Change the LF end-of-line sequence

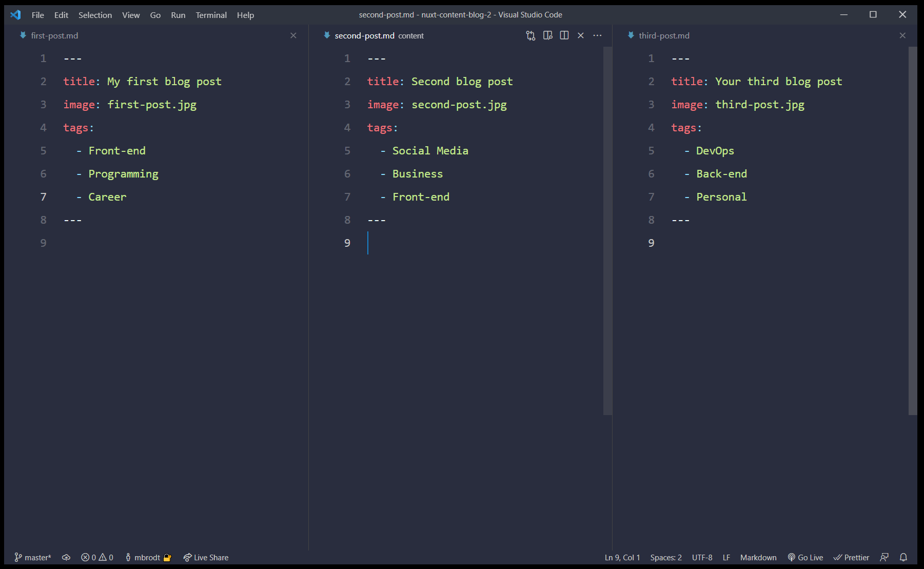726,557
